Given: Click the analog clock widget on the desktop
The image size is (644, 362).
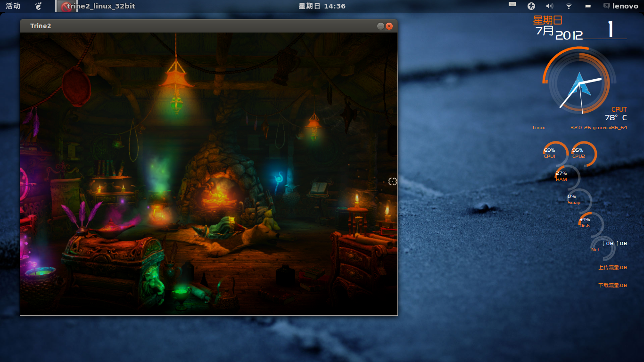Looking at the screenshot, I should pyautogui.click(x=579, y=83).
